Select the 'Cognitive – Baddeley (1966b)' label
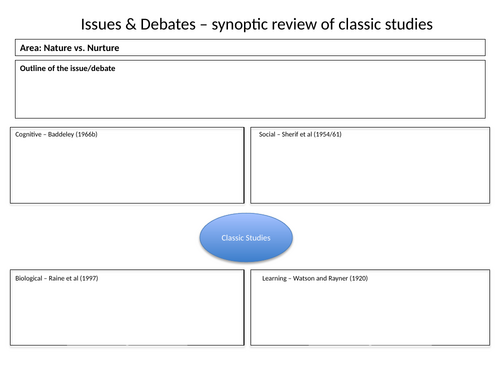The width and height of the screenshot is (500, 375). (x=56, y=134)
